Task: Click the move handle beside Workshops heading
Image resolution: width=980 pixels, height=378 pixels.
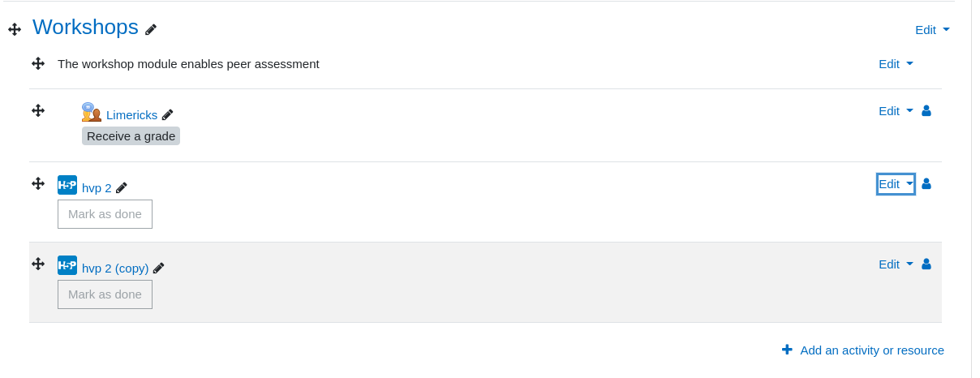Action: coord(14,29)
